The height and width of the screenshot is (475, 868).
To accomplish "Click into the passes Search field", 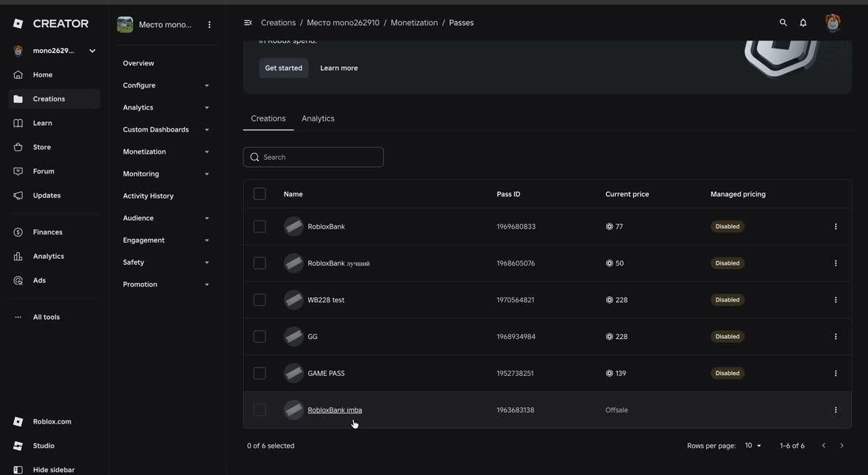I will coord(313,157).
